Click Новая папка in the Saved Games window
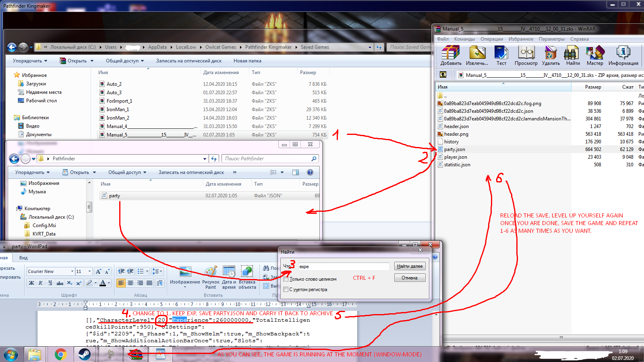644x362 pixels. [x=247, y=61]
